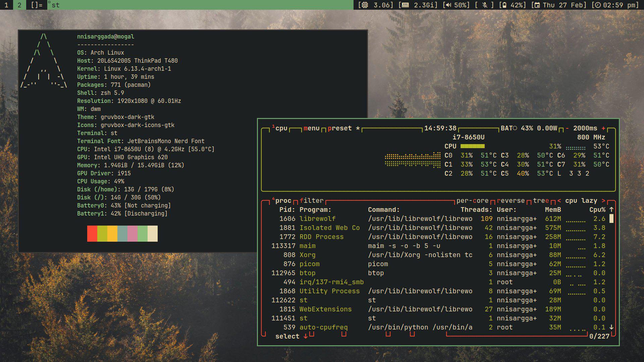The width and height of the screenshot is (644, 362).
Task: Click the muted microphone icon in the status bar
Action: (484, 5)
